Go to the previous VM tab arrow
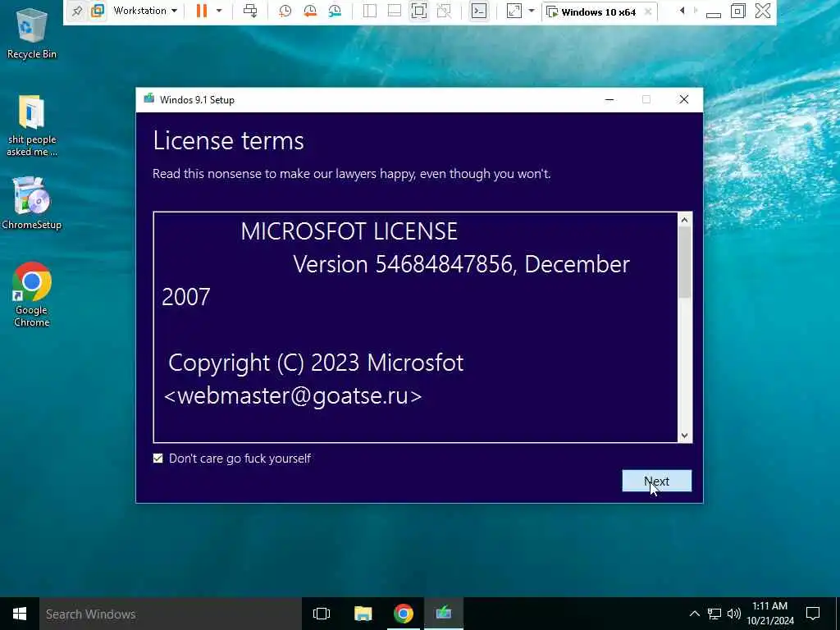Viewport: 840px width, 630px height. (682, 11)
